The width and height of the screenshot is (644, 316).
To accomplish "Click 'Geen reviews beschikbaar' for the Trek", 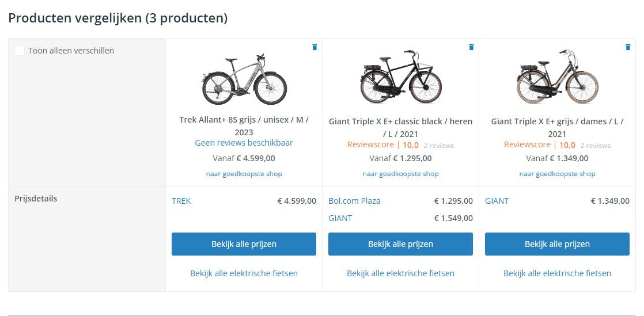I will (x=244, y=143).
